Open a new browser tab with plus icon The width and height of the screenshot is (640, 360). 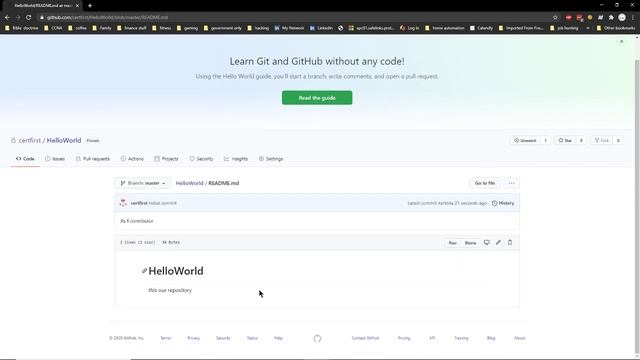[x=90, y=6]
